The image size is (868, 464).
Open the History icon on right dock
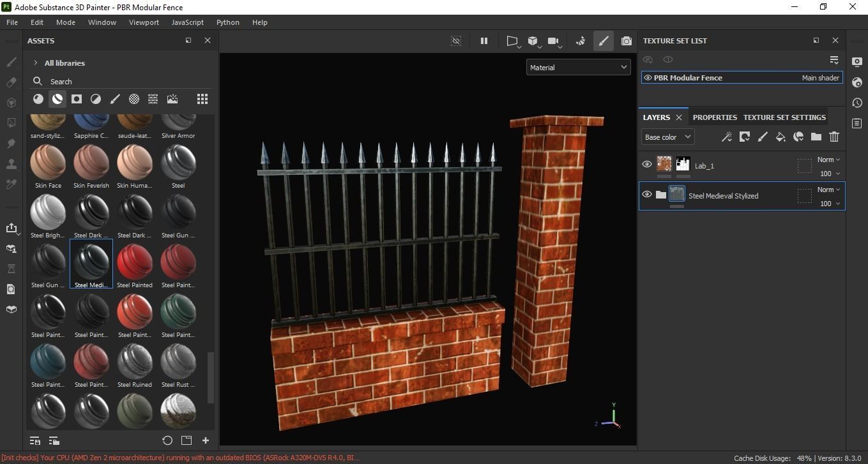(x=857, y=103)
